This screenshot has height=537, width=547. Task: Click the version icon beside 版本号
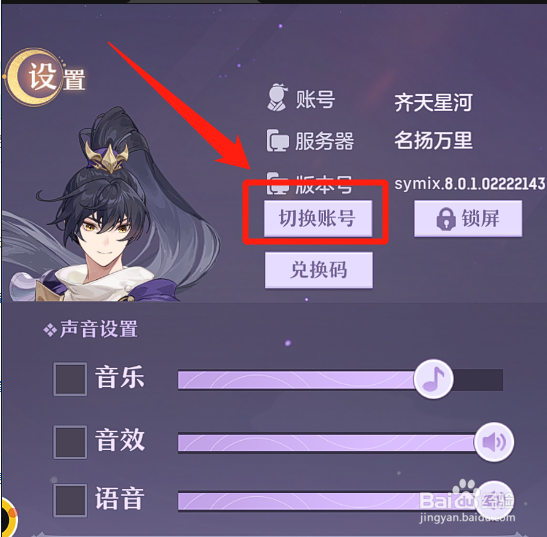click(x=278, y=183)
